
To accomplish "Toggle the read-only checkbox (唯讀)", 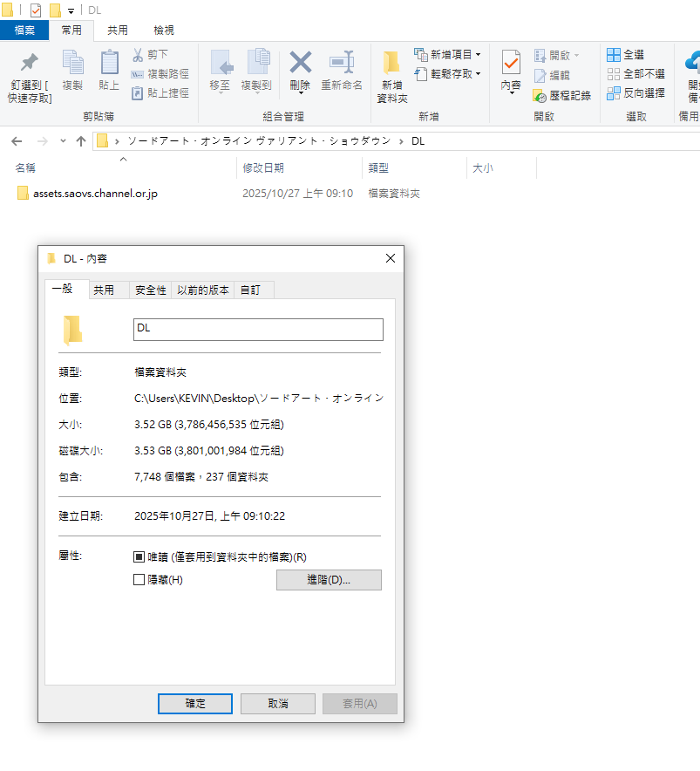I will pos(139,556).
